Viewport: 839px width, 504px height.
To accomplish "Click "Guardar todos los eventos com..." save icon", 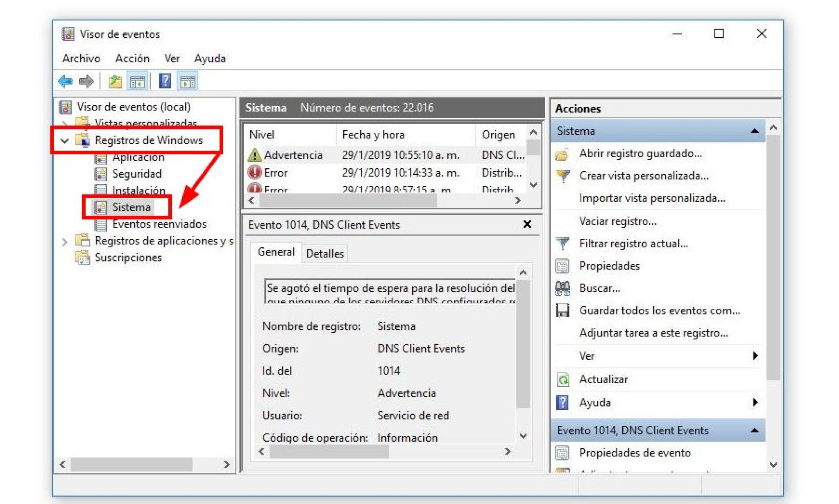I will 564,310.
